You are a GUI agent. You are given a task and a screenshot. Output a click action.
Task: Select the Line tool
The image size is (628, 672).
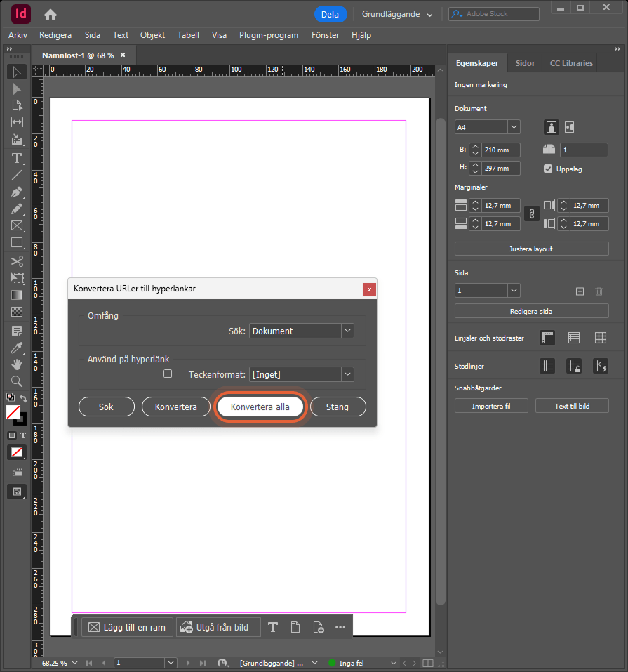click(17, 176)
